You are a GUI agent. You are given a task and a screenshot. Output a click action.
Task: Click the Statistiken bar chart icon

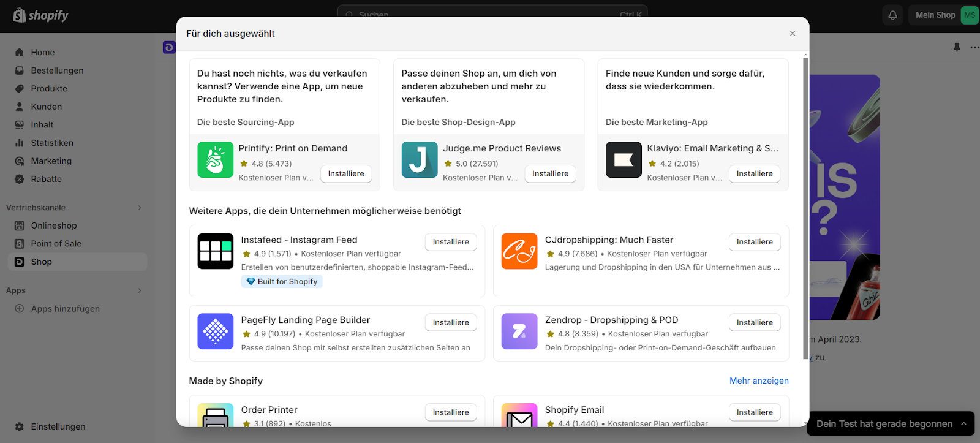(x=20, y=143)
